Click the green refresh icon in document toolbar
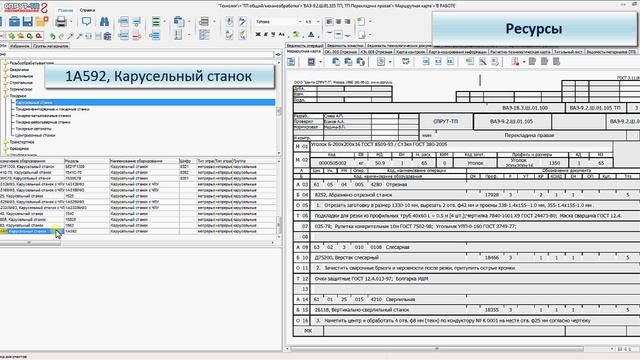640x360 pixels. pyautogui.click(x=405, y=62)
